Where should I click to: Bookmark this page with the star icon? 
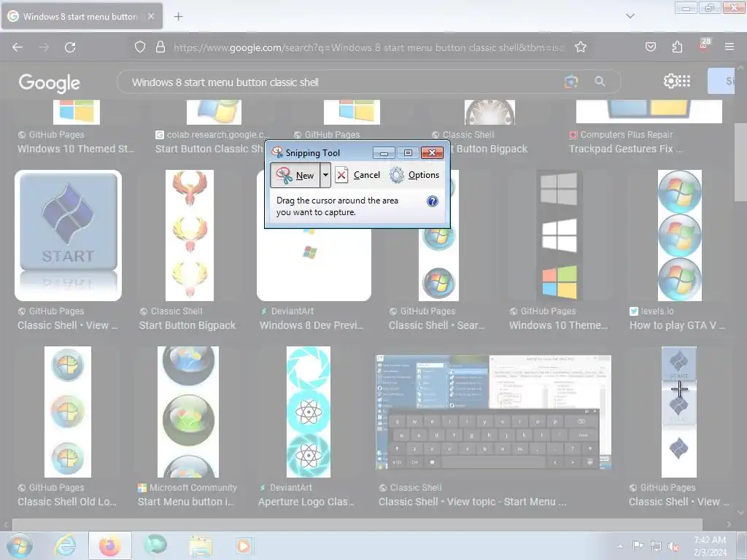click(x=580, y=47)
